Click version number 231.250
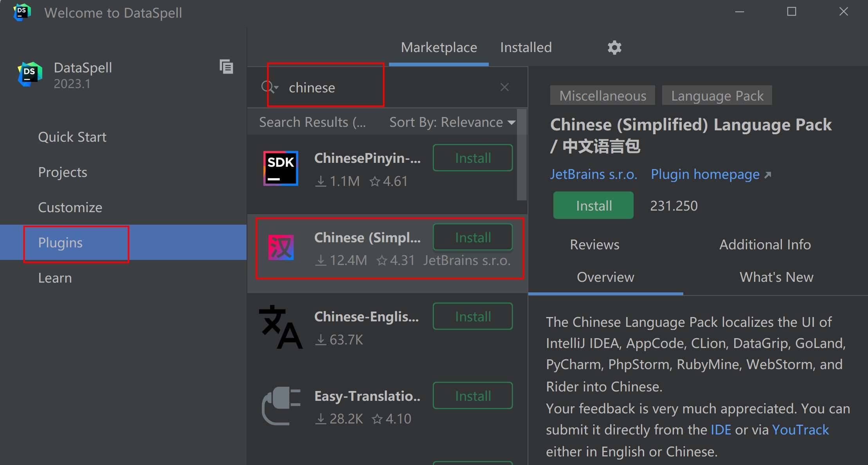The height and width of the screenshot is (465, 868). pyautogui.click(x=674, y=206)
